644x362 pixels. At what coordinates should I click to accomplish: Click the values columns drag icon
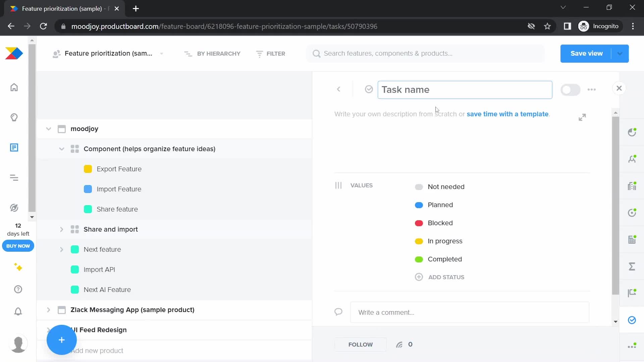(x=338, y=185)
